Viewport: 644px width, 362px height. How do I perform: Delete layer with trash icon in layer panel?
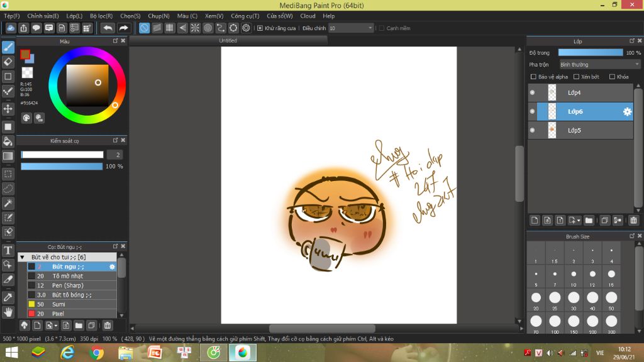tap(633, 221)
